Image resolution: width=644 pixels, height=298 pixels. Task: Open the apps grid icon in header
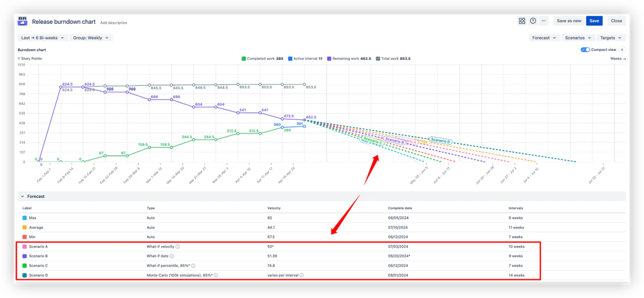(x=522, y=21)
